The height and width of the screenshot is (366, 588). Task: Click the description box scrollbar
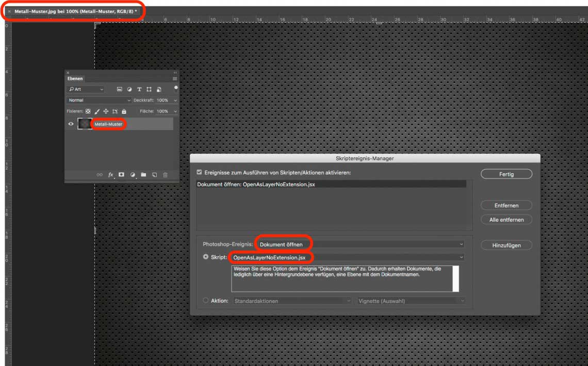coord(455,279)
